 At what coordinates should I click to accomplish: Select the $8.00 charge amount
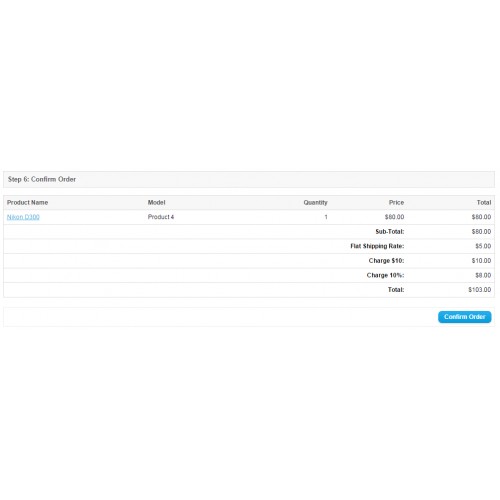coord(483,275)
